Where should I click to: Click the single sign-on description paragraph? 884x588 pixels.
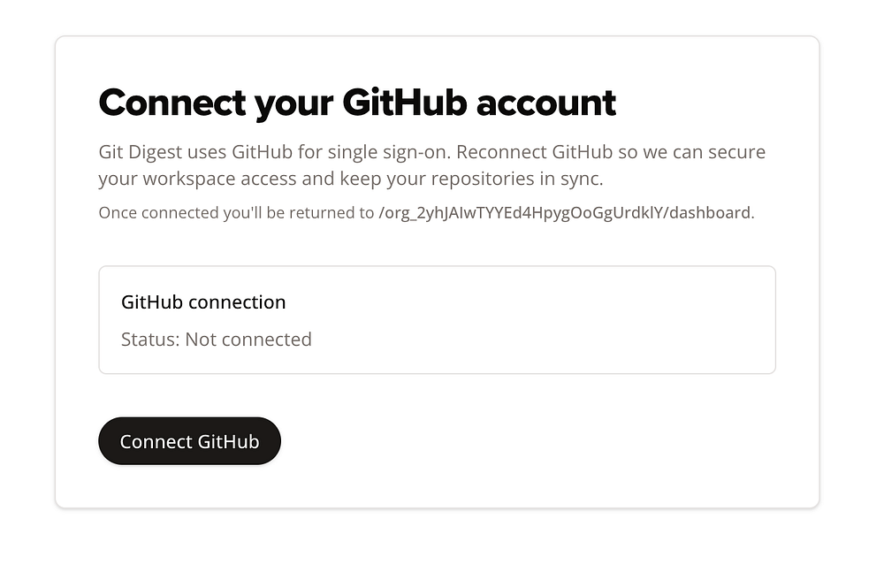tap(431, 165)
